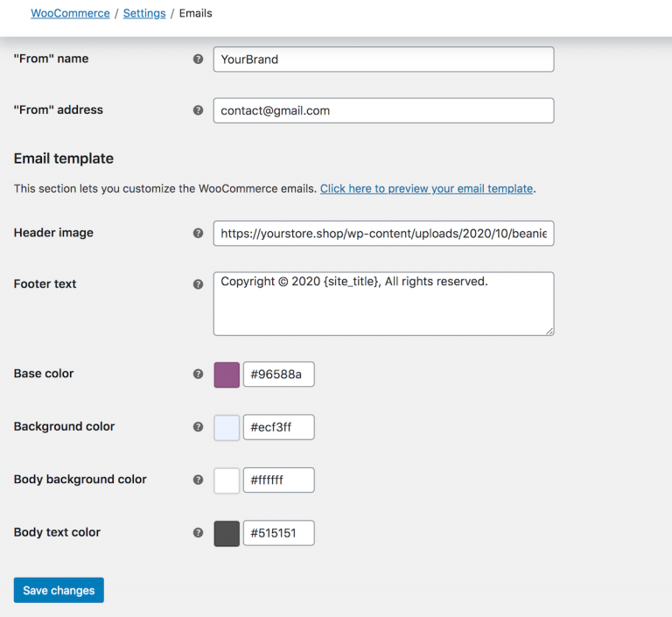Image resolution: width=672 pixels, height=617 pixels.
Task: Open the white Body background color swatch
Action: tap(227, 480)
